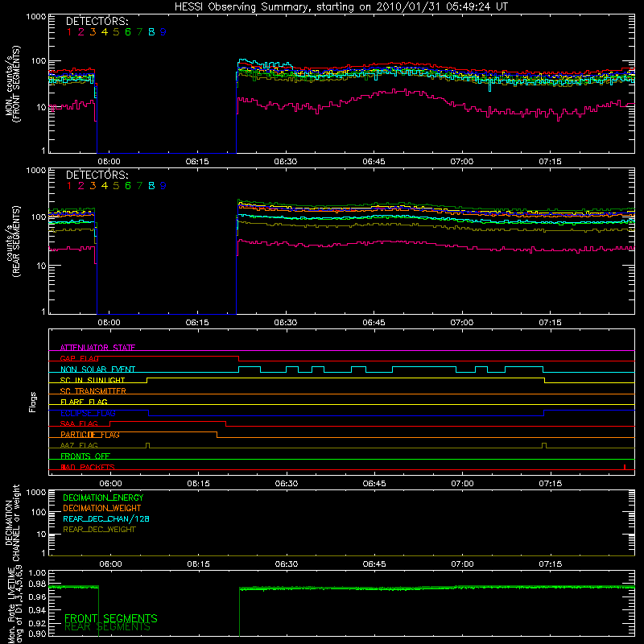644x644 pixels.
Task: Click 06:45 tick under the decimation plot
Action: 374,564
